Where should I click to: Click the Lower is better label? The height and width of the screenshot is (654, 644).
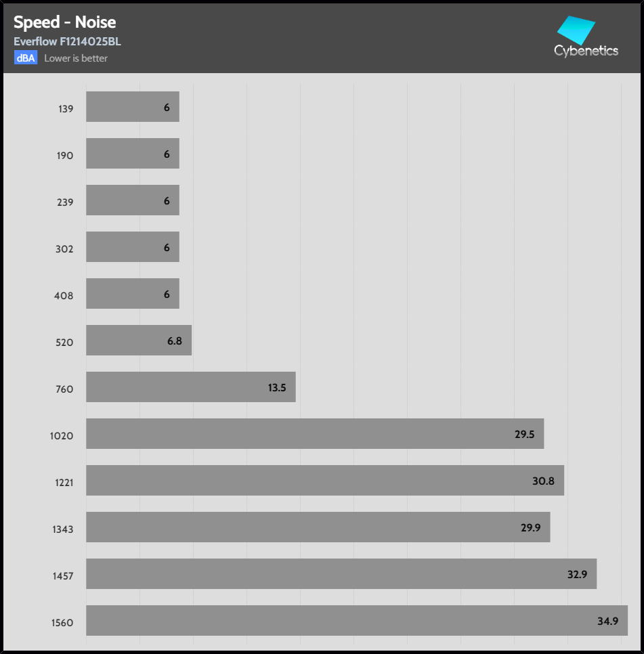[76, 58]
